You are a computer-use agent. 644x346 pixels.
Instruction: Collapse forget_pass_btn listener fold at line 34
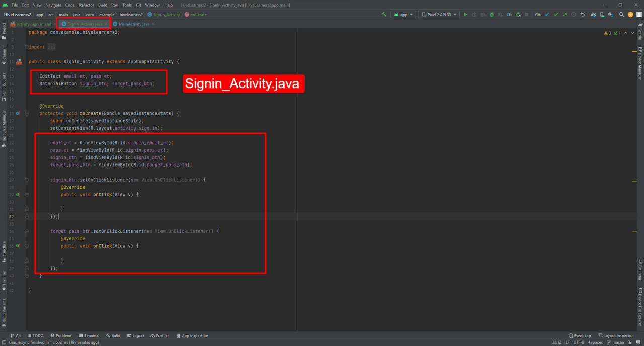tap(27, 231)
